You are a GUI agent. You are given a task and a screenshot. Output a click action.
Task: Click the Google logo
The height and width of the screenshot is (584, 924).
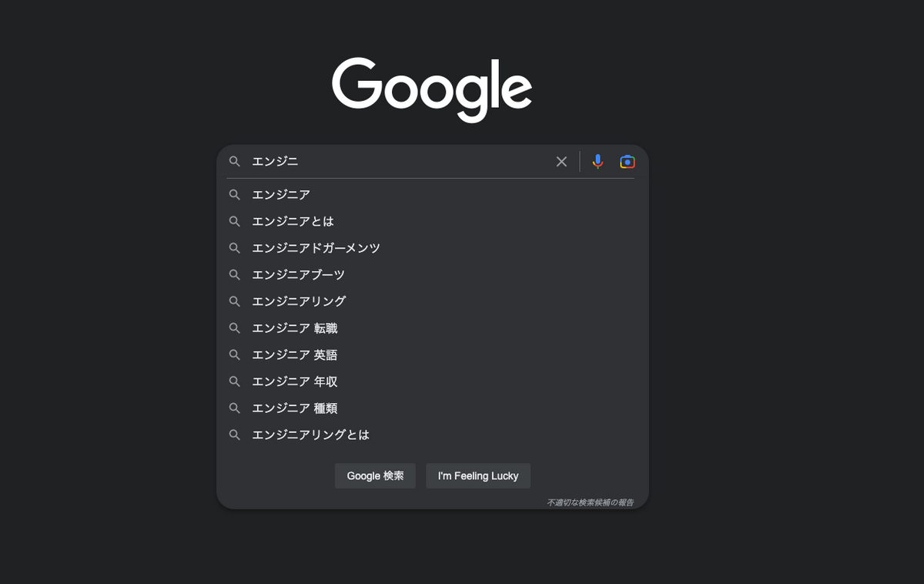(432, 89)
